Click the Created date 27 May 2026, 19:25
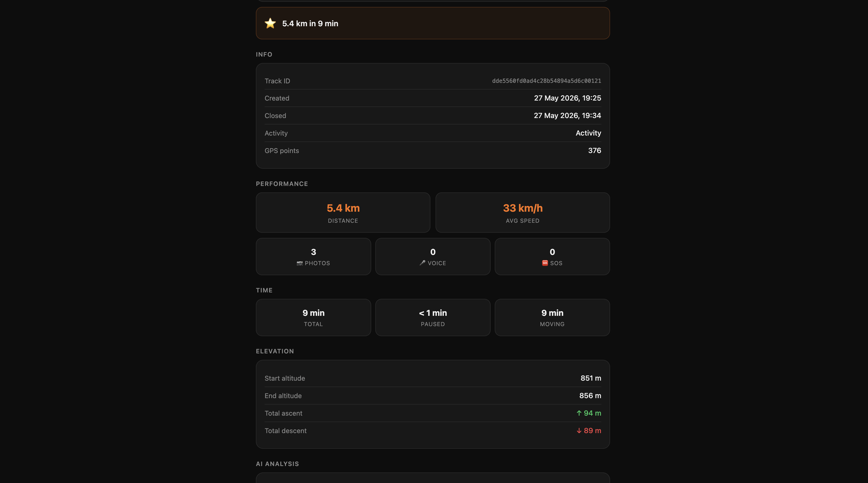The height and width of the screenshot is (483, 868). [567, 98]
